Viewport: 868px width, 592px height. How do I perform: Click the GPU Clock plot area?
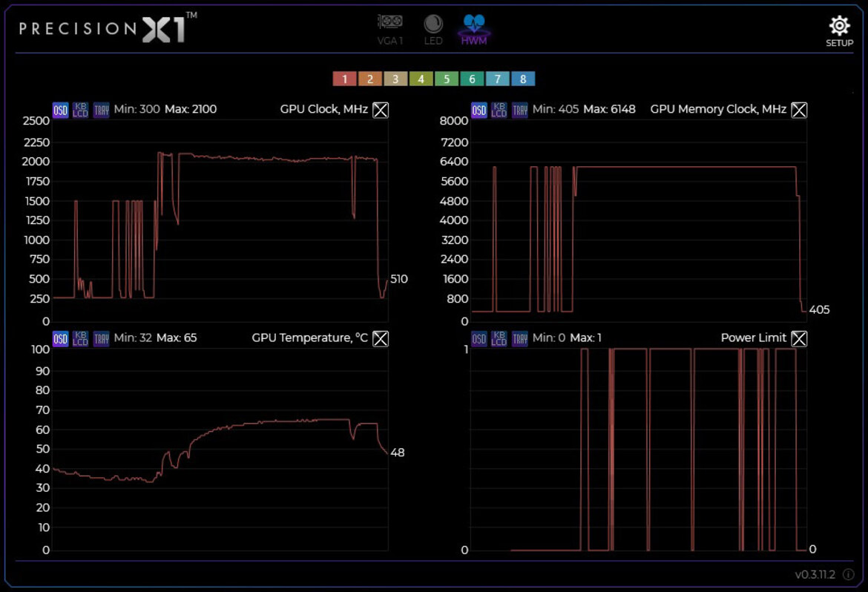[x=220, y=220]
